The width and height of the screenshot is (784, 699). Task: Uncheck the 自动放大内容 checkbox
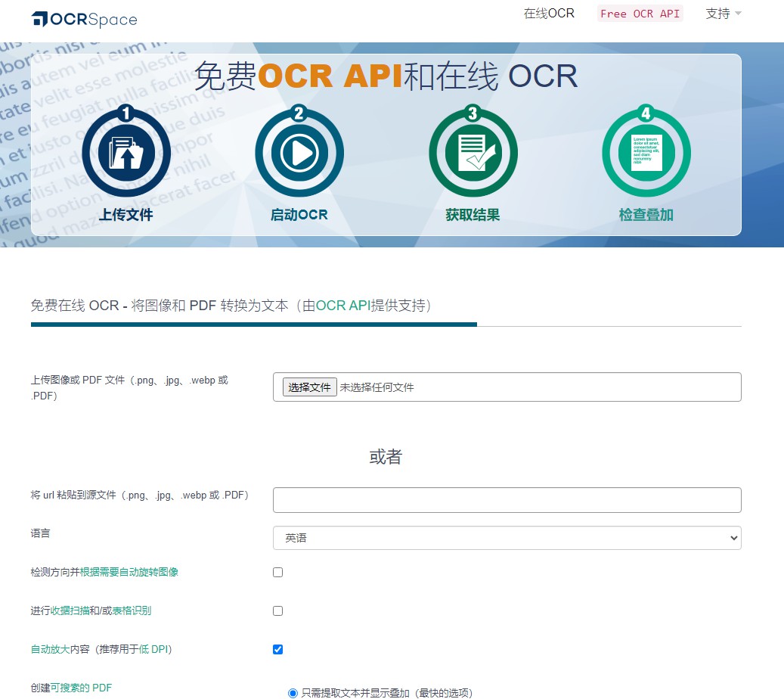coord(278,650)
